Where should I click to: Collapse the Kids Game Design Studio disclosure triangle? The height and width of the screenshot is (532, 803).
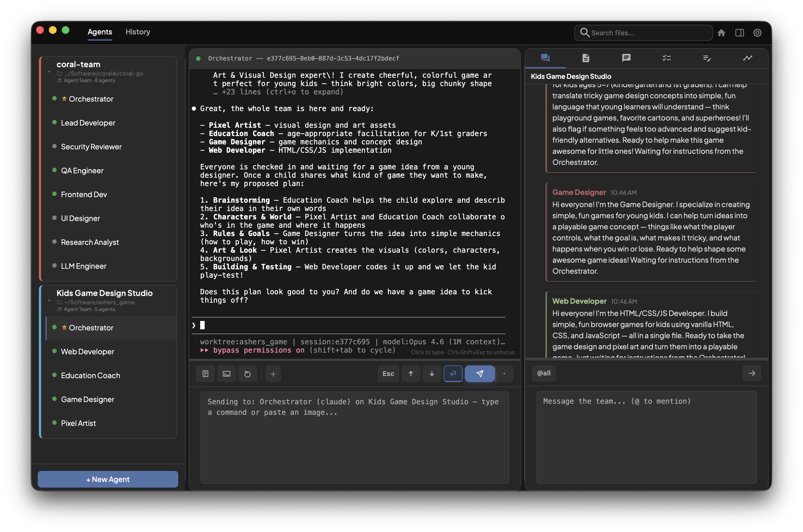coord(49,301)
